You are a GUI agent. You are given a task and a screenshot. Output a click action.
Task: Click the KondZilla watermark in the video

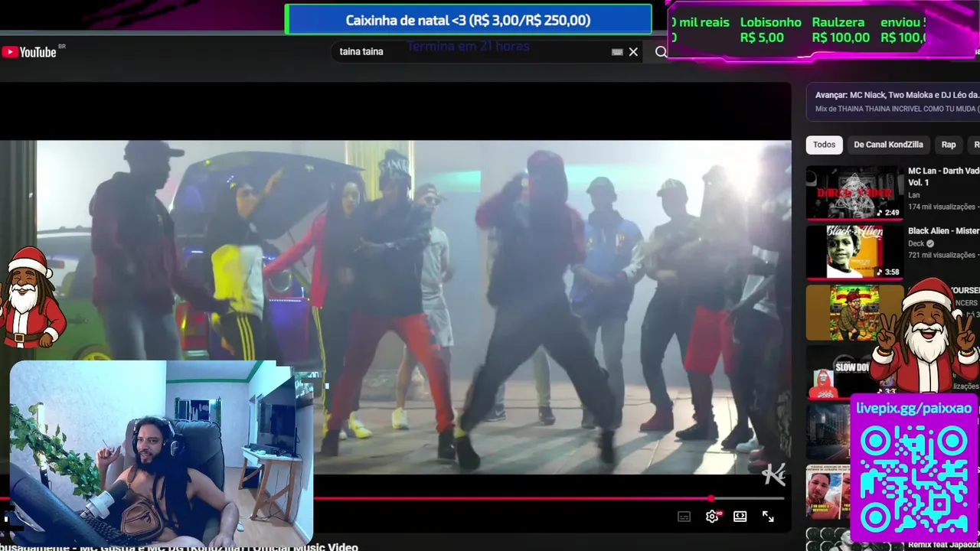[x=774, y=475]
